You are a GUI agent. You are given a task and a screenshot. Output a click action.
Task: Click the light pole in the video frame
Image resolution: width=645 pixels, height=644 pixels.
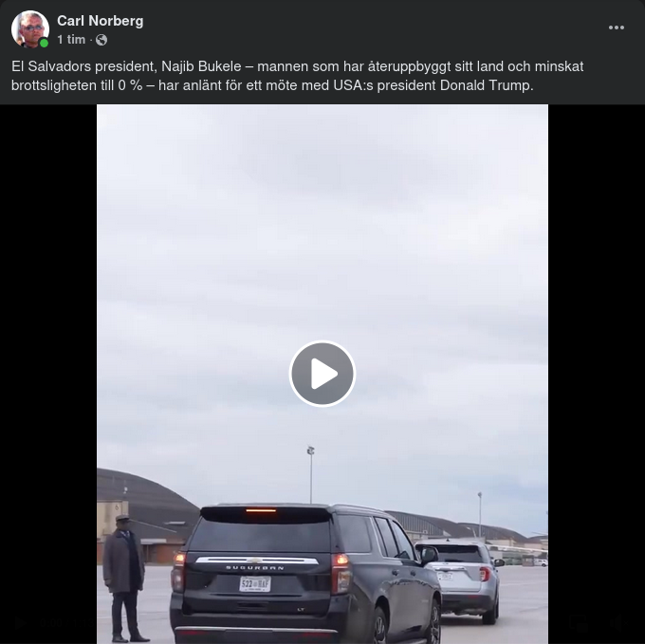311,475
